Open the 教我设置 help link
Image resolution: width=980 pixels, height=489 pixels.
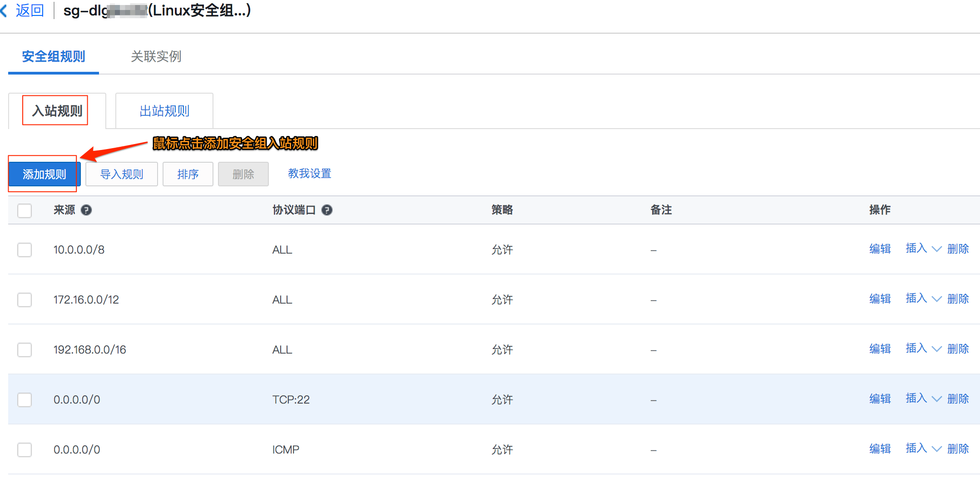(x=310, y=174)
